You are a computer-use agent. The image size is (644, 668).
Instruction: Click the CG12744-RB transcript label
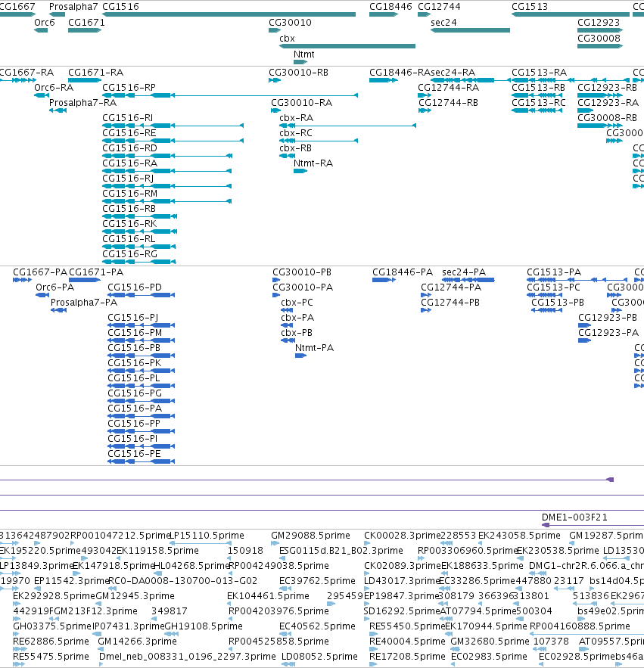(x=448, y=103)
